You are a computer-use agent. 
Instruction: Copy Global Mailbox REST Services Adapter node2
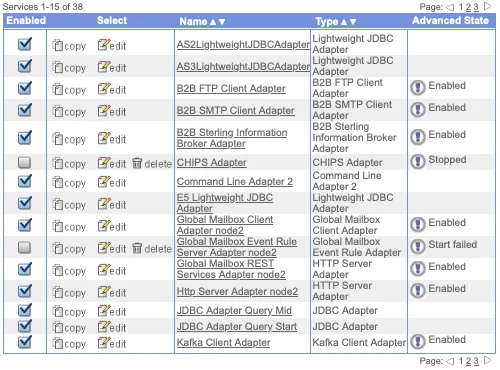pos(69,271)
